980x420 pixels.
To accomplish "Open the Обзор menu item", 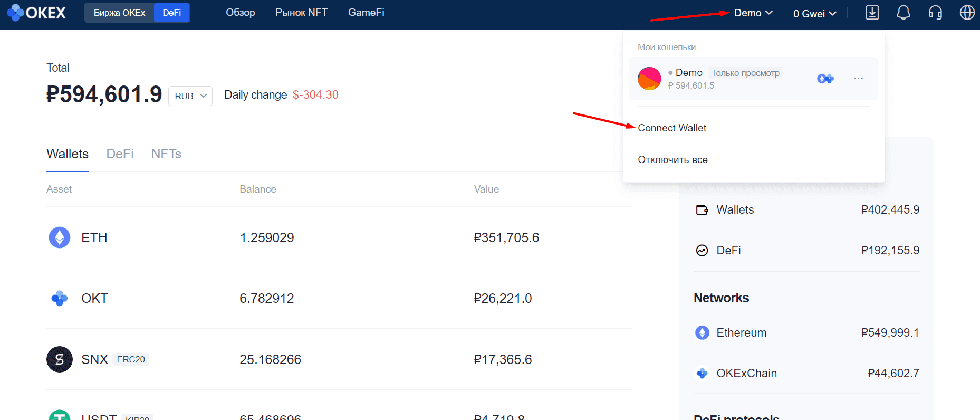I will pos(241,12).
